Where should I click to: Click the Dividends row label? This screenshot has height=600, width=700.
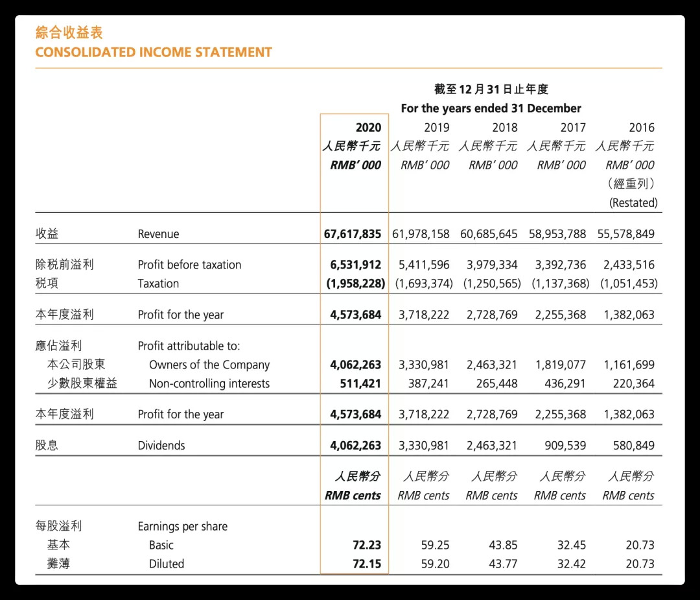click(x=161, y=446)
